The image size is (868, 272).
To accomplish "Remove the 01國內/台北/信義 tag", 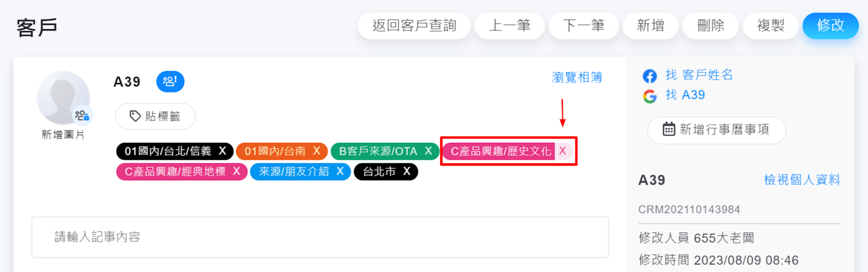I will 222,151.
